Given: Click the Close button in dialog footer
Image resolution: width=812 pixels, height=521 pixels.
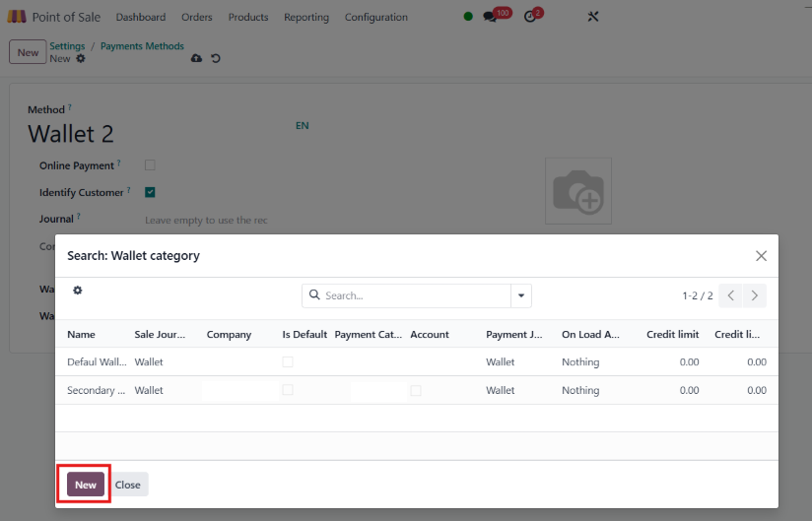Looking at the screenshot, I should (128, 485).
